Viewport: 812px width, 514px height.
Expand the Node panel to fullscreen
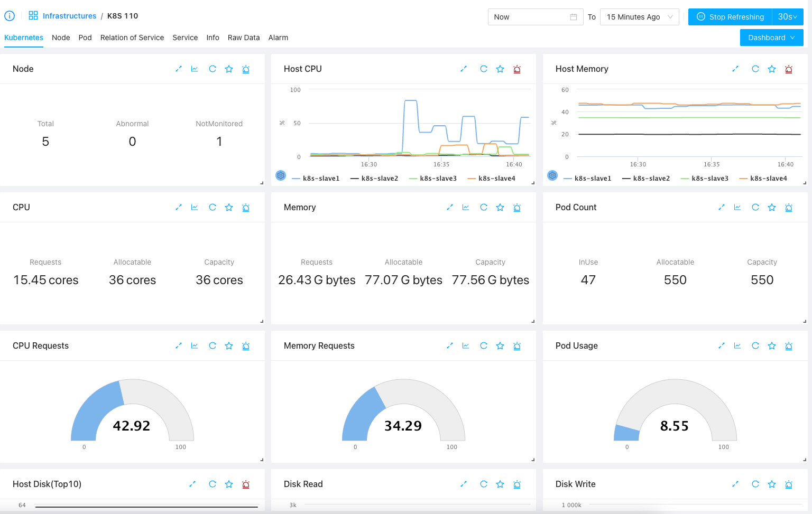click(x=179, y=69)
